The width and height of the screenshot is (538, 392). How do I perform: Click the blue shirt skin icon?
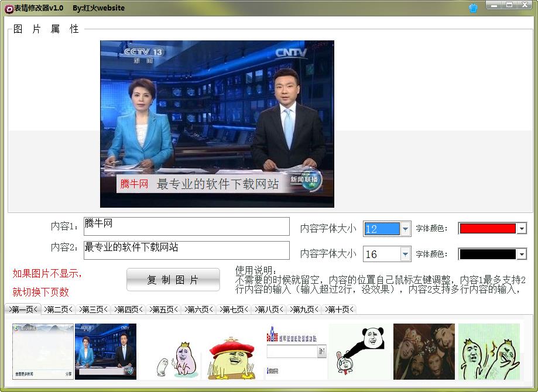tap(473, 8)
